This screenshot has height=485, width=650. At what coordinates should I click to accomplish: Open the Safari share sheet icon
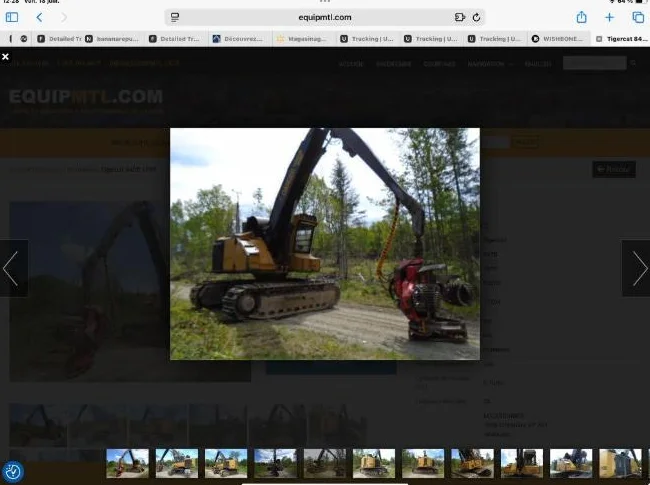(581, 17)
